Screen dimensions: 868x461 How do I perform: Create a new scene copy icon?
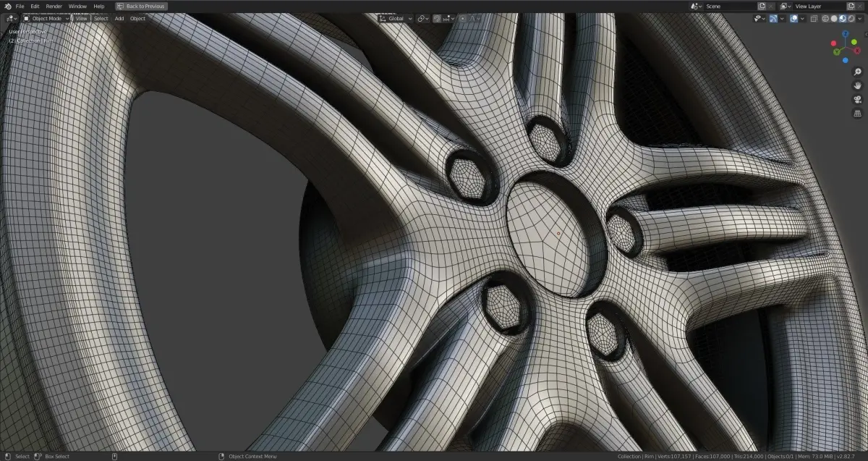click(761, 6)
